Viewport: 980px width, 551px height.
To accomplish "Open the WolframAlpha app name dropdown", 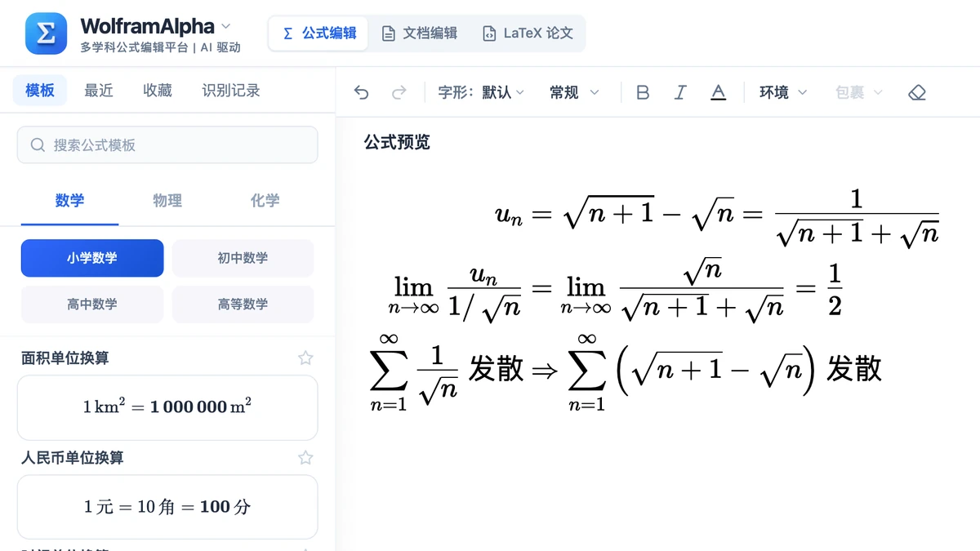I will click(x=156, y=26).
